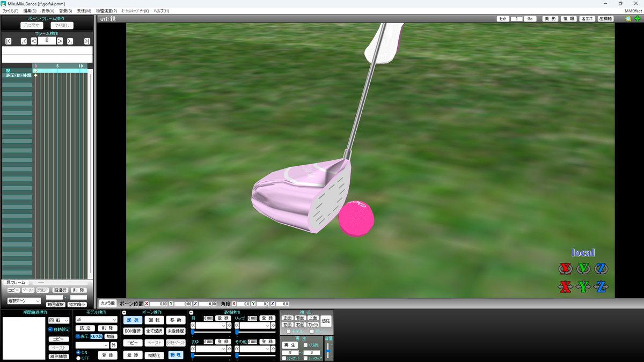The width and height of the screenshot is (644, 362).
Task: Open the 物理演算(P) menu
Action: click(x=106, y=11)
